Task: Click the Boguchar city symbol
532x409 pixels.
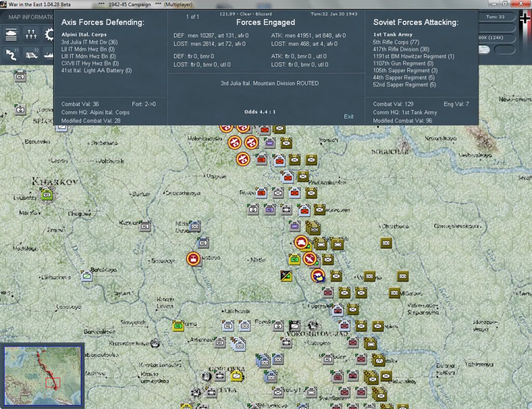Action: pyautogui.click(x=403, y=143)
